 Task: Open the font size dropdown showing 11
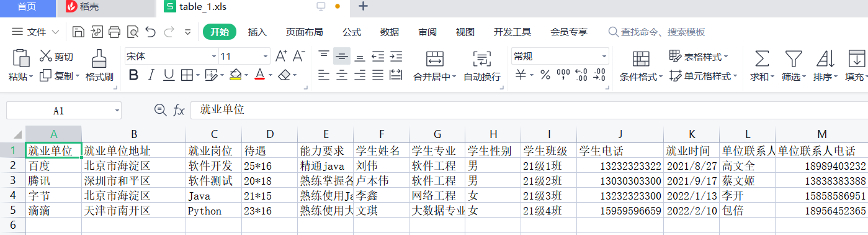point(266,57)
